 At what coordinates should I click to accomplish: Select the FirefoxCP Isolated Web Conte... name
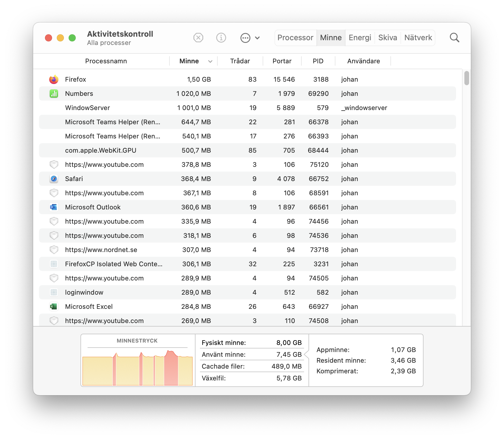point(114,264)
